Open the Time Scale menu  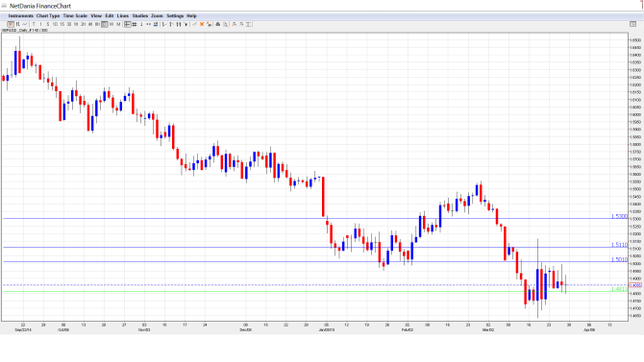pyautogui.click(x=75, y=16)
